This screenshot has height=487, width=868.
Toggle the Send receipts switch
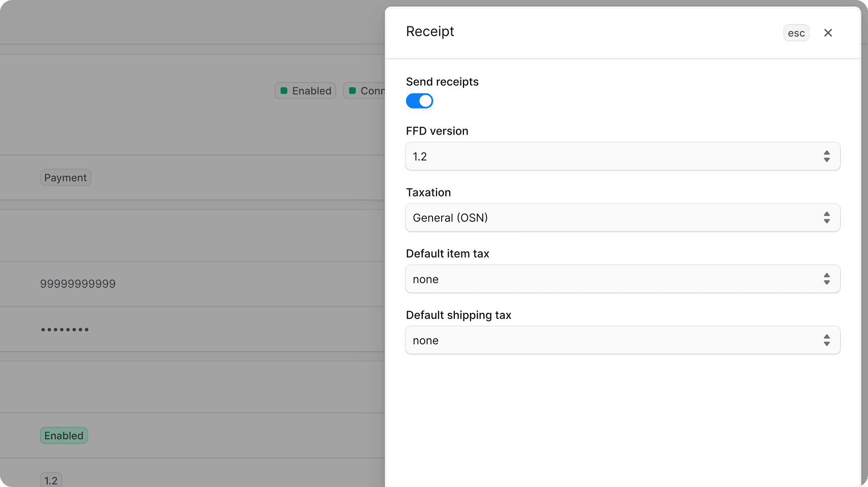(419, 101)
